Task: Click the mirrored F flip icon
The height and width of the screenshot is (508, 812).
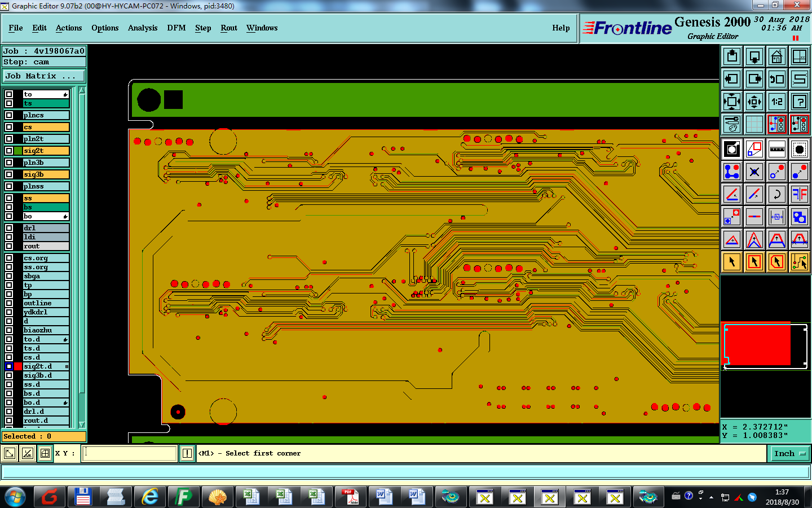Action: (800, 194)
